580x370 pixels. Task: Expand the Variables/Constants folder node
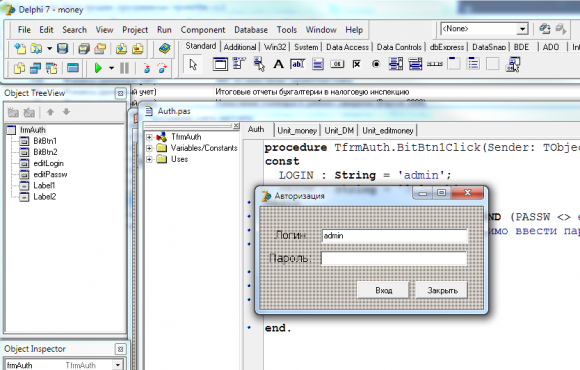tap(149, 148)
